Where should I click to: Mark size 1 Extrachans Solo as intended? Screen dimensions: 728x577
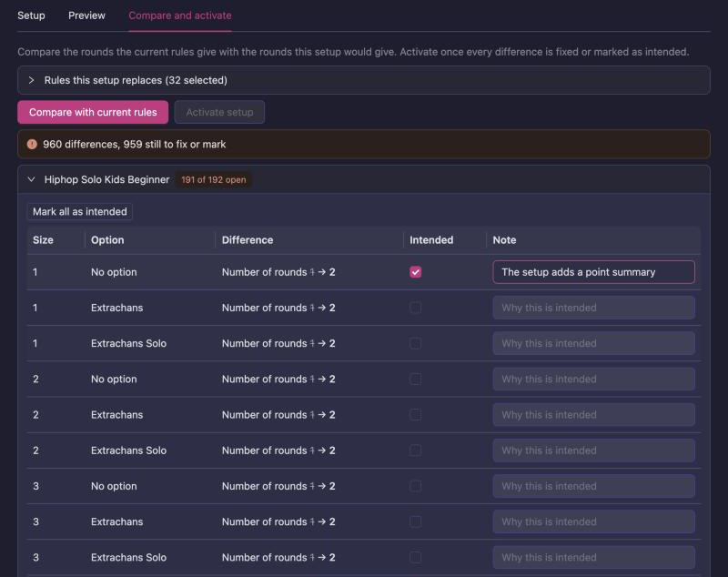click(x=416, y=343)
